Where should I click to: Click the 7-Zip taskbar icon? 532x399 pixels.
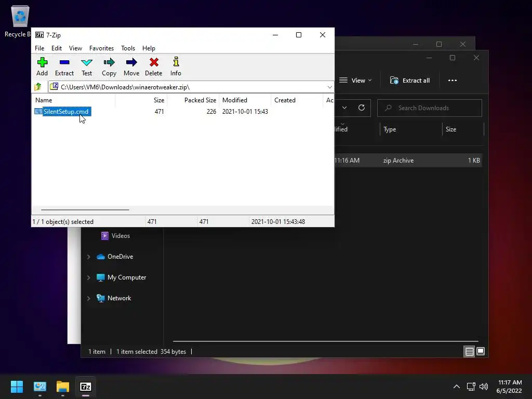(86, 387)
